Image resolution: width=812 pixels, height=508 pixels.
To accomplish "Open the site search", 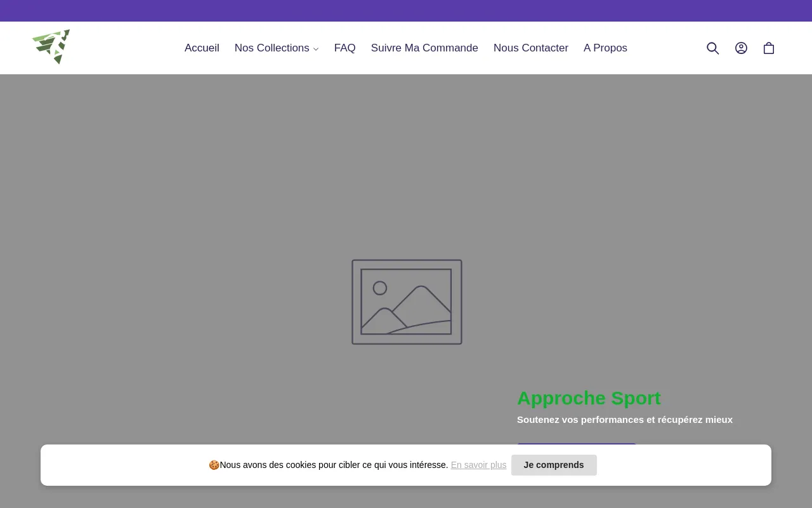I will 712,48.
